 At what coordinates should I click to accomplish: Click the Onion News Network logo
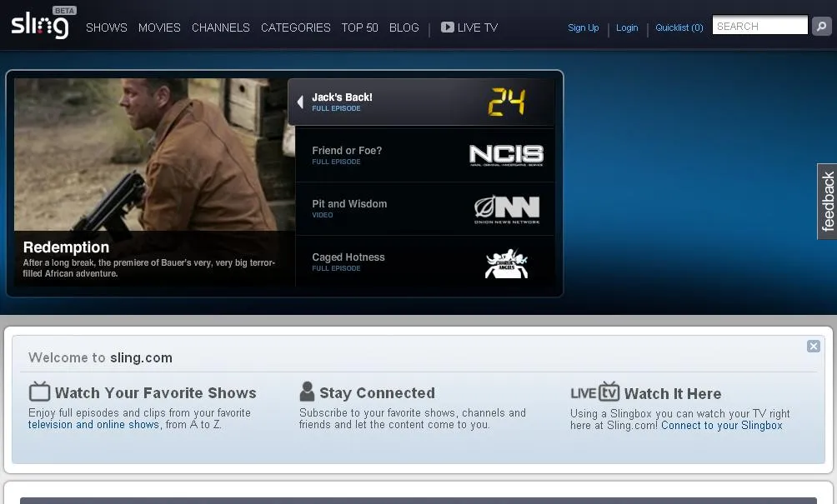point(507,210)
